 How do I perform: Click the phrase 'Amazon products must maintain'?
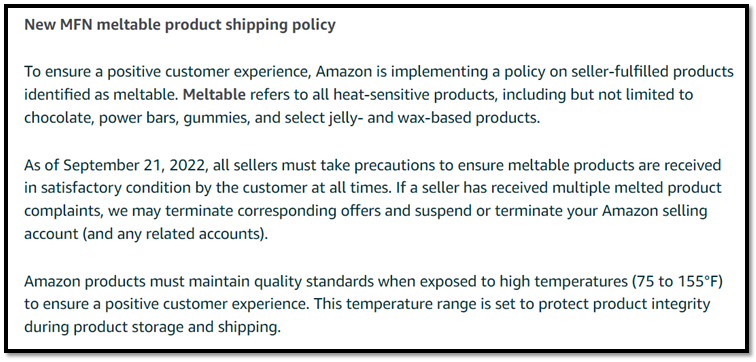pos(122,282)
